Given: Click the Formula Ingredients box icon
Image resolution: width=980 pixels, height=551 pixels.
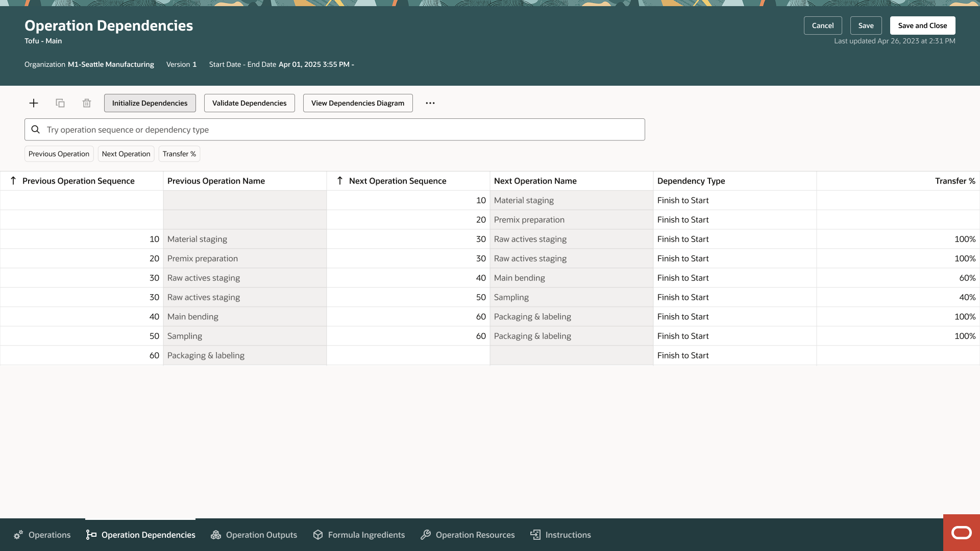Looking at the screenshot, I should click(x=318, y=535).
